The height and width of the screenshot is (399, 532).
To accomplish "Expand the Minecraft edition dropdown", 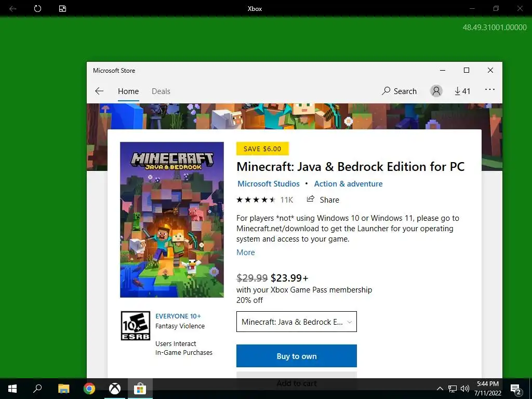I will point(297,322).
